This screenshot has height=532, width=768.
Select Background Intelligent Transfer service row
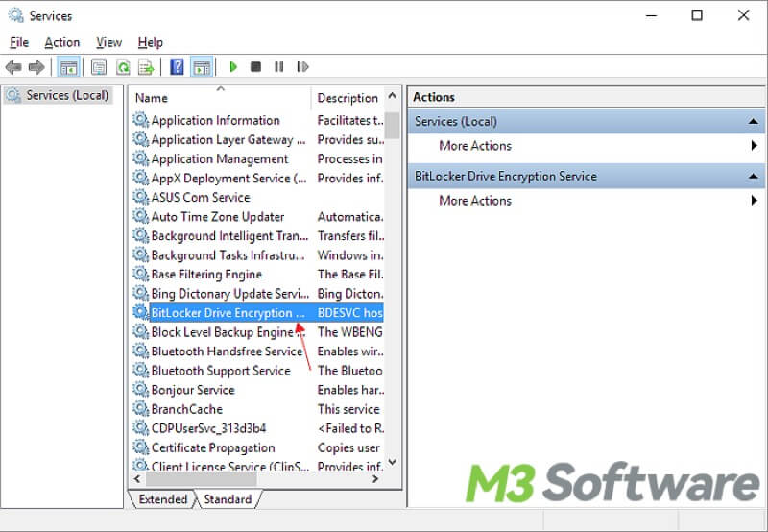[257, 235]
